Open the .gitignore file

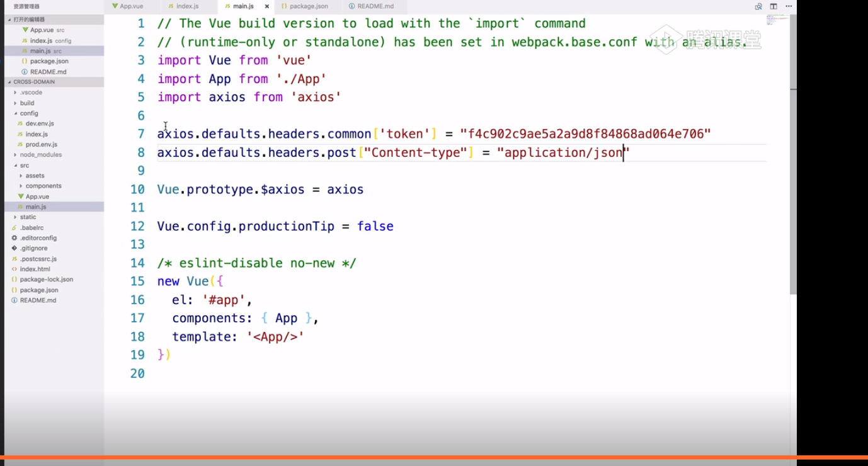pyautogui.click(x=54, y=248)
